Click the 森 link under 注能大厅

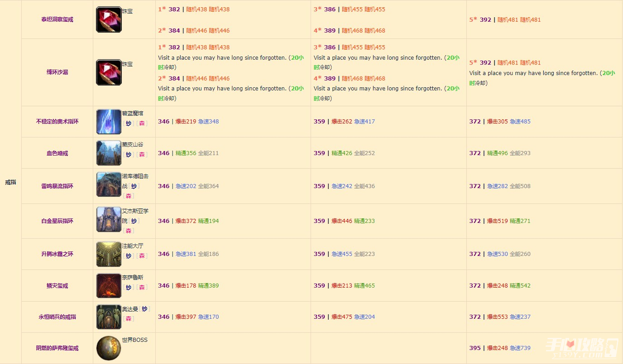(142, 255)
